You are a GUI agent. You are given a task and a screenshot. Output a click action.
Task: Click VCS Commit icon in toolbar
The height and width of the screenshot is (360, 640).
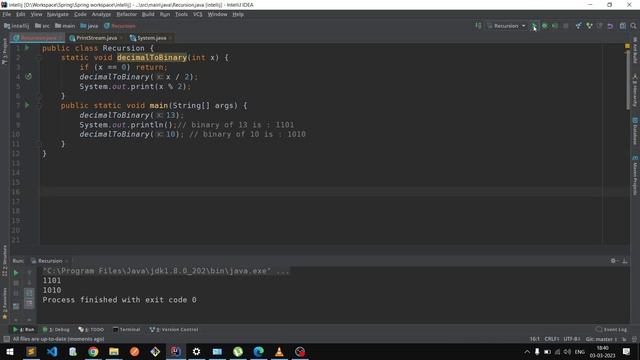(589, 26)
